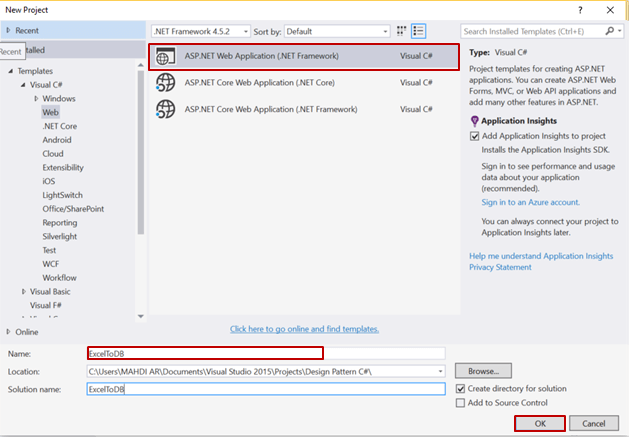This screenshot has width=629, height=437.
Task: Click the tree scrollbar up arrow
Action: click(x=140, y=65)
